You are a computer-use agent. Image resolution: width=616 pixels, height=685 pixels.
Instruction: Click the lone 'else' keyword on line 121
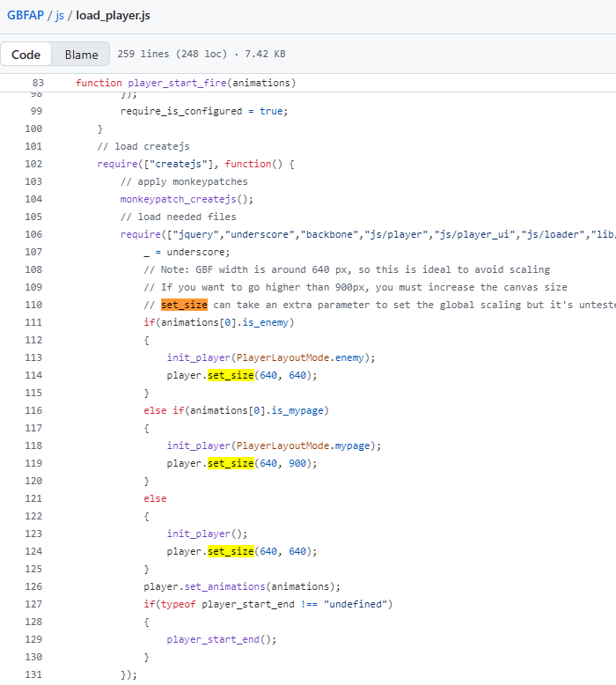coord(155,498)
